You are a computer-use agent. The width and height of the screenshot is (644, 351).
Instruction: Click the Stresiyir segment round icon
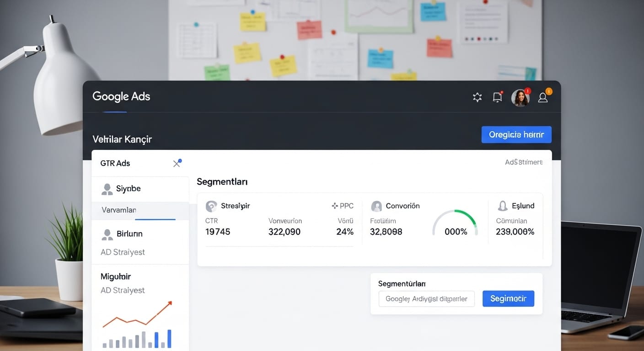(211, 206)
